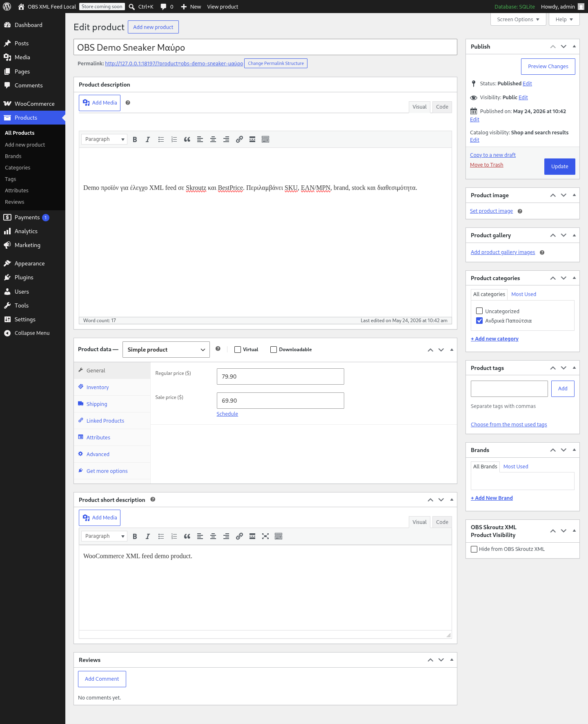Toggle italic in product description toolbar
The width and height of the screenshot is (588, 724).
coord(148,139)
